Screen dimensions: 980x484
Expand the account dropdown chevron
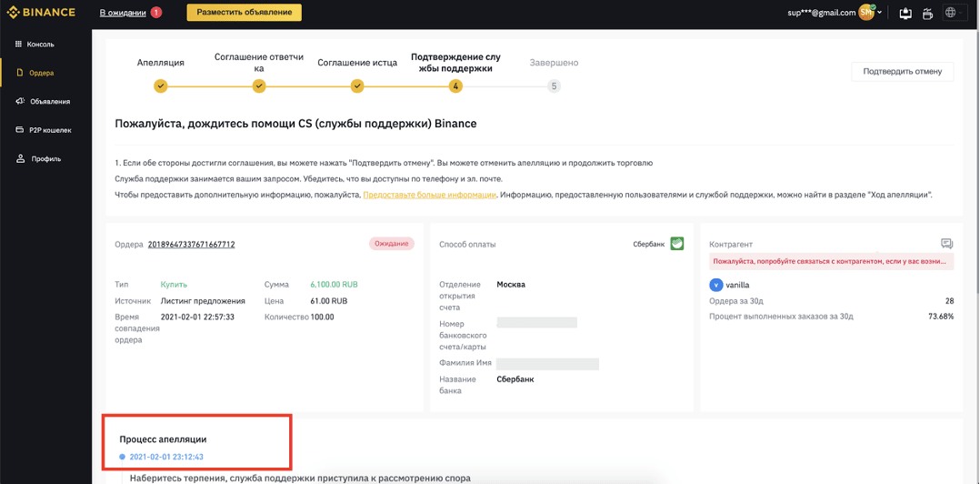pyautogui.click(x=880, y=13)
